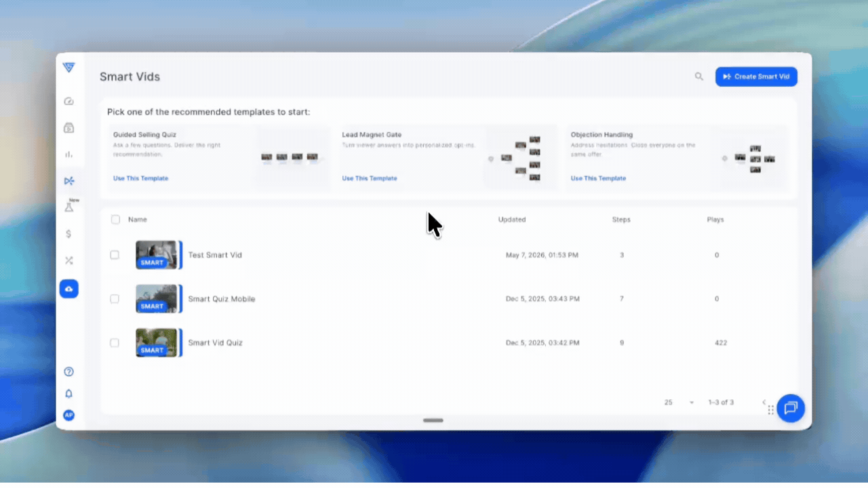868x488 pixels.
Task: Sort by the Plays column header
Action: coord(715,220)
